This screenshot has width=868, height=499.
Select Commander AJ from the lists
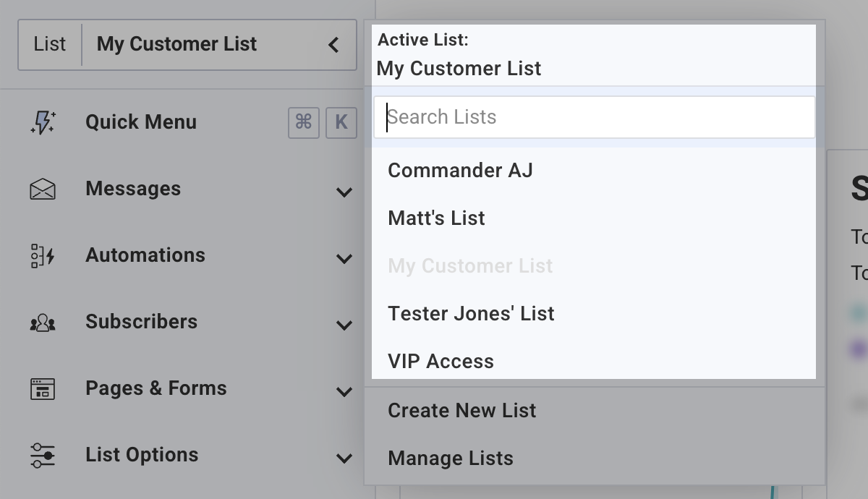point(460,171)
